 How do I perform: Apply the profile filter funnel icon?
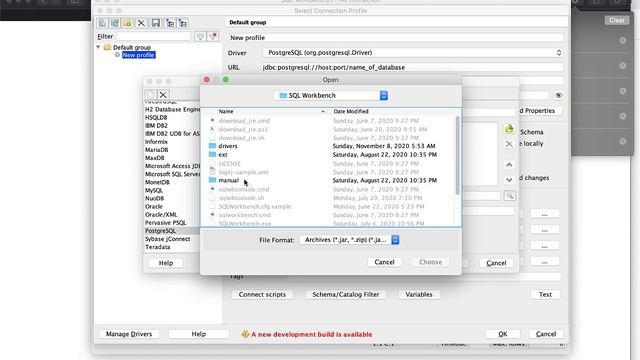click(200, 37)
